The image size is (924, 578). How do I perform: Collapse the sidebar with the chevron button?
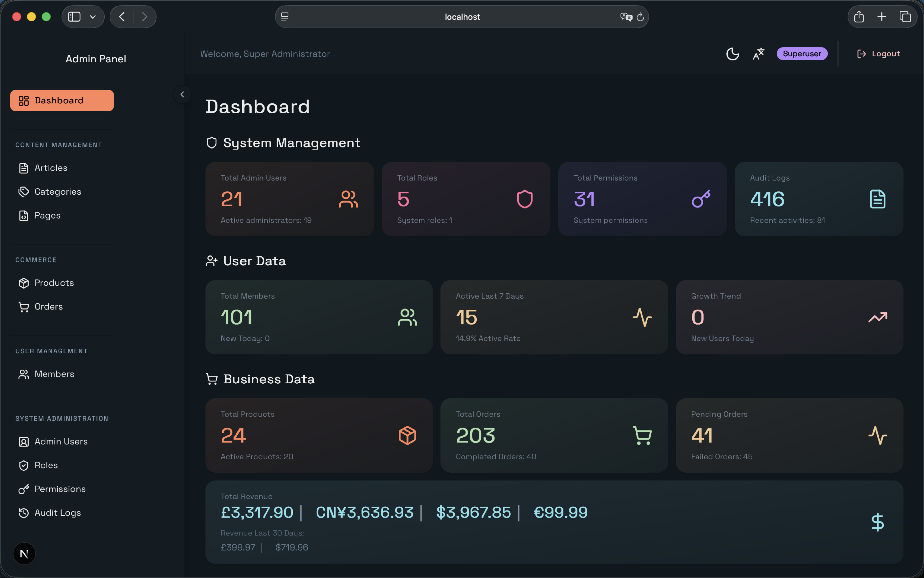182,94
